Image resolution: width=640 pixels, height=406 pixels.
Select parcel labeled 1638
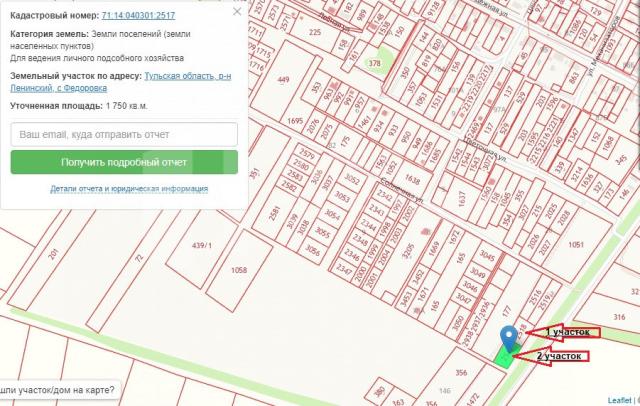coord(412,180)
